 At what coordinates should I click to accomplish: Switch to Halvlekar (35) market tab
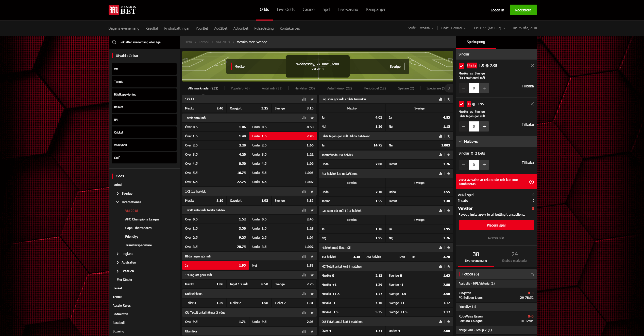[304, 88]
